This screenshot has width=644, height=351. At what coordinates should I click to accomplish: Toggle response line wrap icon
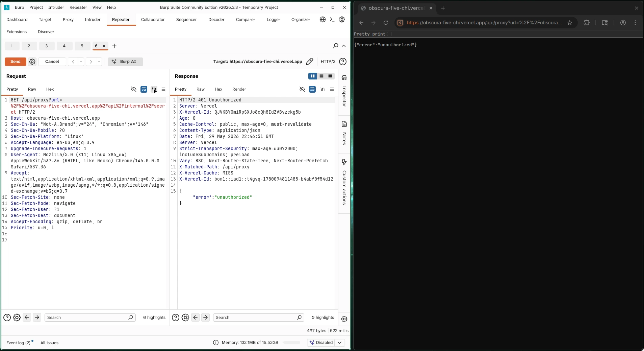pos(312,89)
